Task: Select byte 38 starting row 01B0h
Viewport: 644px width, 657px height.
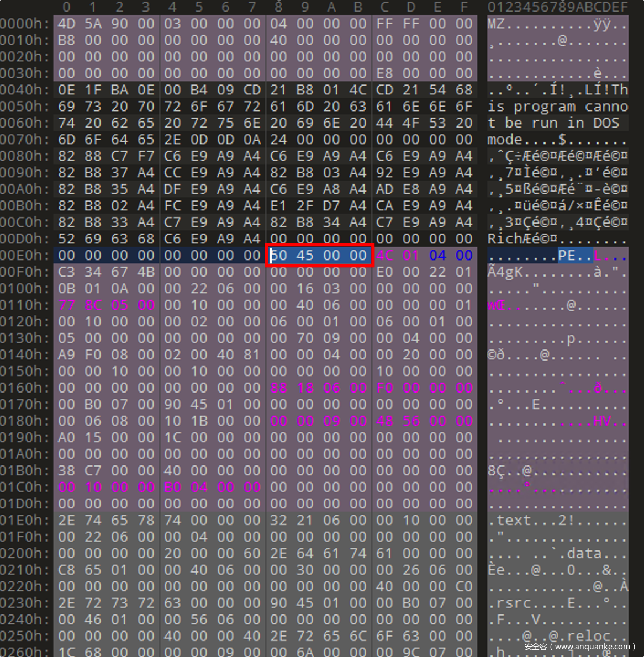Action: [x=67, y=470]
